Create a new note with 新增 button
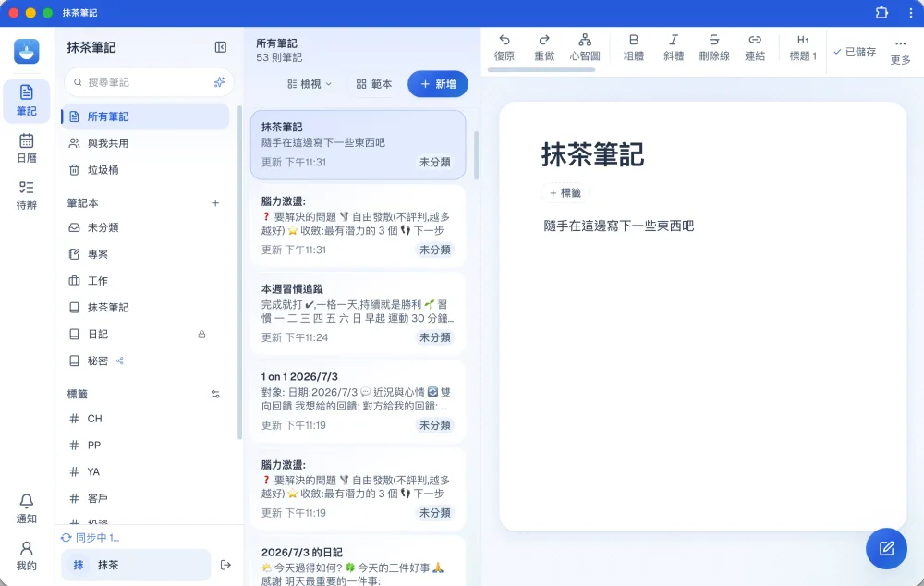Viewport: 924px width, 586px height. [438, 84]
